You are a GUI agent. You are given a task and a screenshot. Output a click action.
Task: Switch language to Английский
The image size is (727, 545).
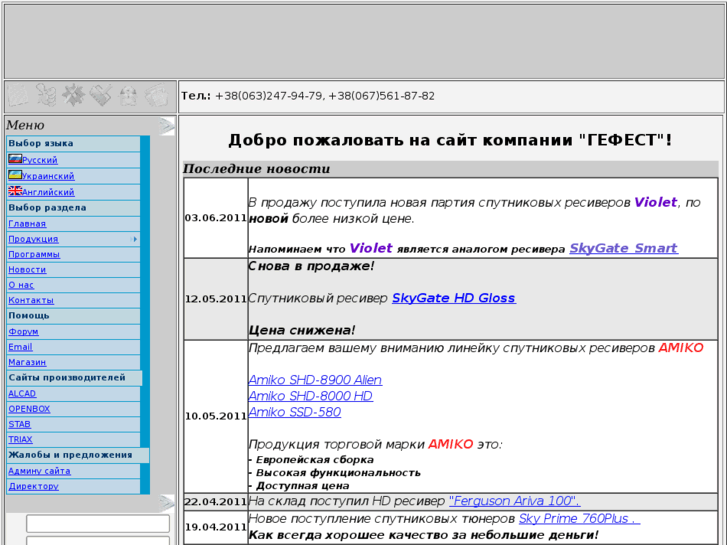pos(48,192)
